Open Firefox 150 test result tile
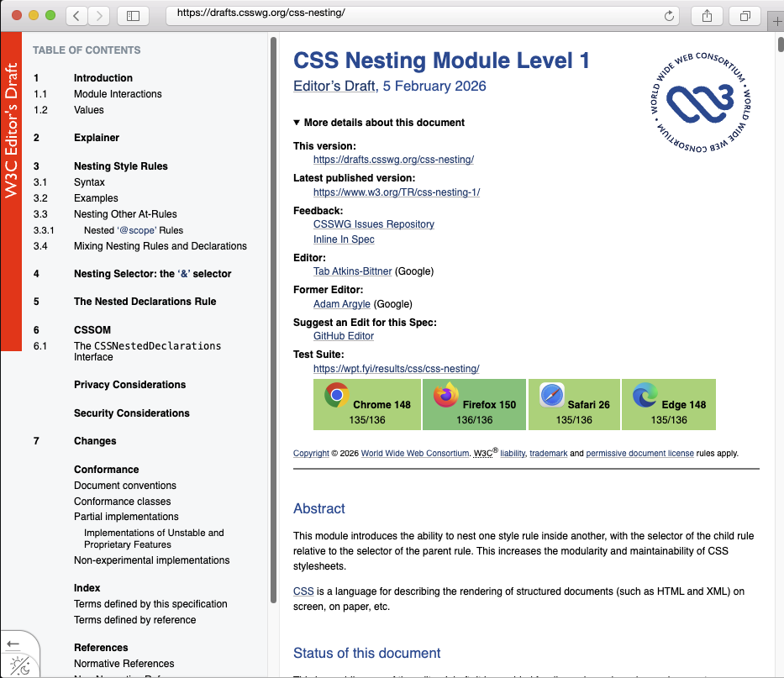This screenshot has width=784, height=678. (474, 404)
